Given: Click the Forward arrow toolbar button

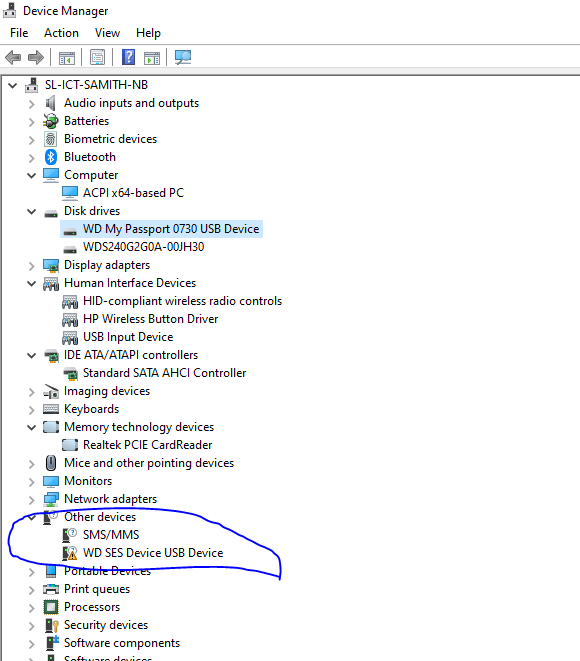Looking at the screenshot, I should (36, 57).
